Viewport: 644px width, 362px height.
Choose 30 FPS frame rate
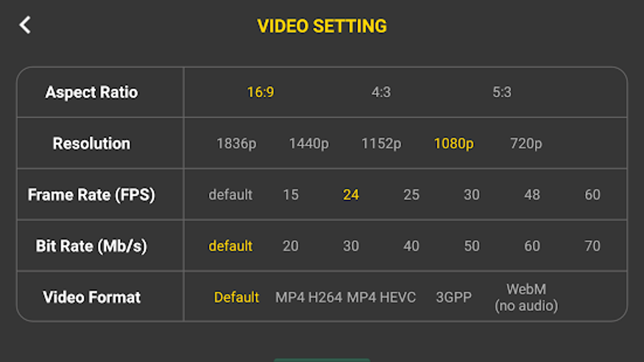[472, 194]
